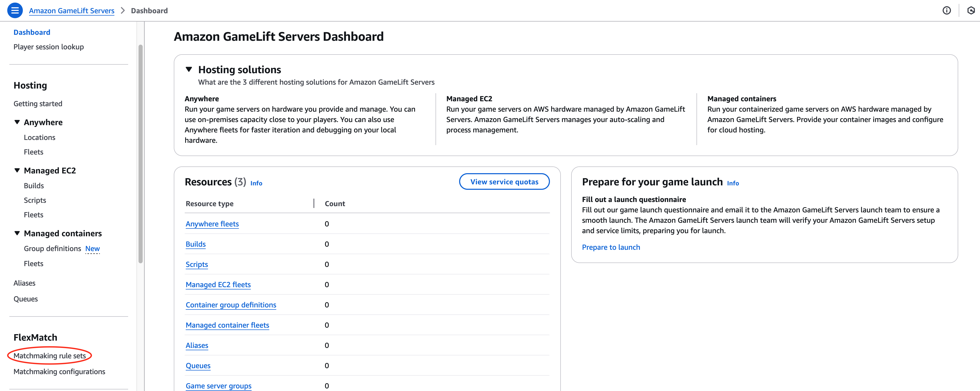
Task: Go to Player session lookup
Action: click(x=48, y=47)
